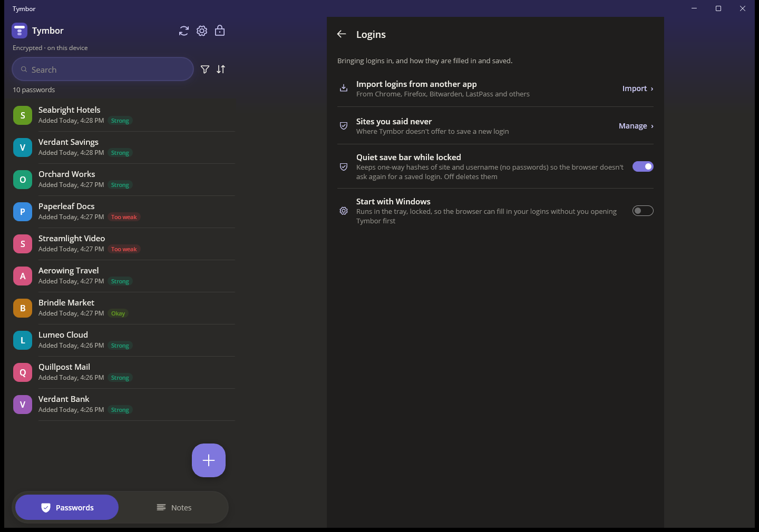The image size is (759, 532).
Task: Click the Search passwords field
Action: [103, 70]
